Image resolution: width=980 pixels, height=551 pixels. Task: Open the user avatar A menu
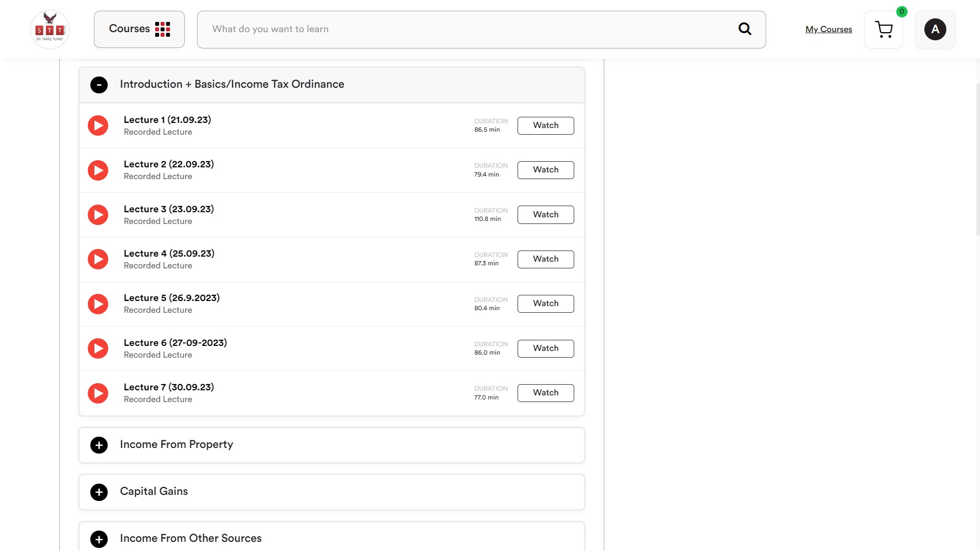(x=935, y=30)
